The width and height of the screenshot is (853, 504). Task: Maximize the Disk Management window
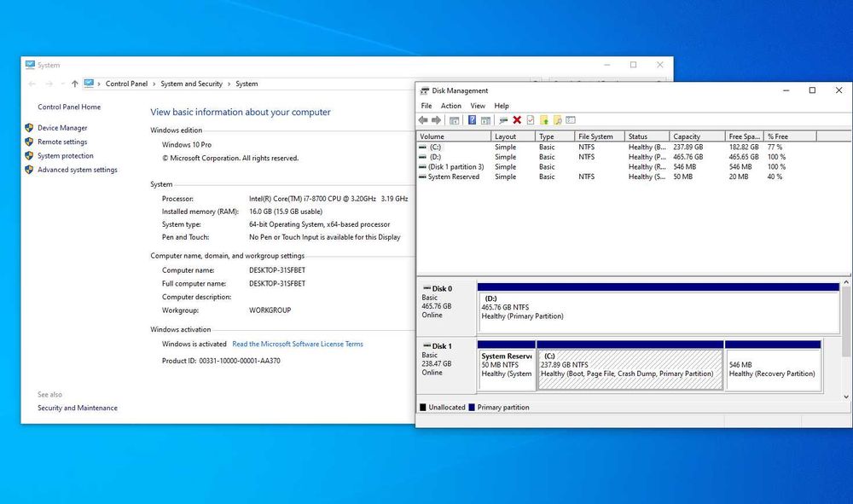[x=812, y=90]
